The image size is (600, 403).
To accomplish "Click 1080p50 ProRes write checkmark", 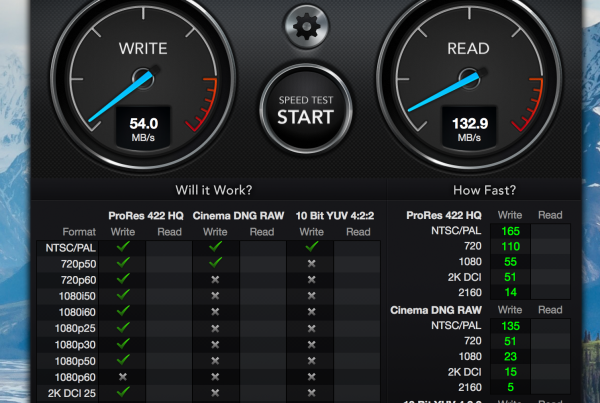I will click(x=123, y=359).
